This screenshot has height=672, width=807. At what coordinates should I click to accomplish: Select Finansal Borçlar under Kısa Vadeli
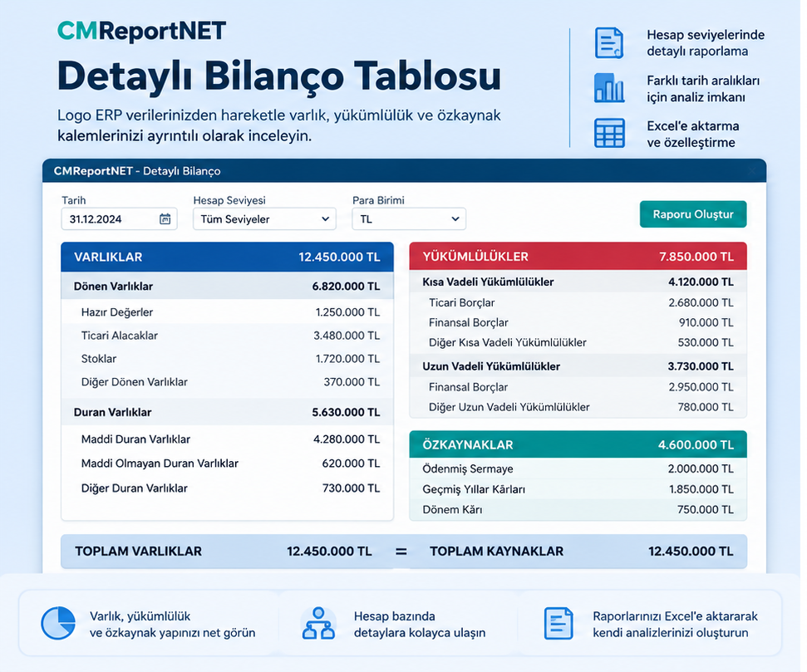coord(578,322)
